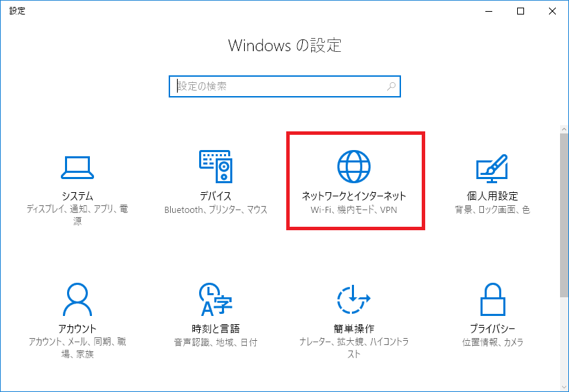Click the 音声認識、地域、日付 description
569x392 pixels.
pyautogui.click(x=216, y=342)
